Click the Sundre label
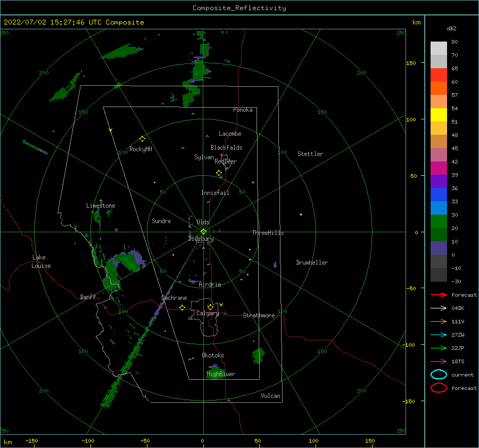479x448 pixels. pos(161,221)
